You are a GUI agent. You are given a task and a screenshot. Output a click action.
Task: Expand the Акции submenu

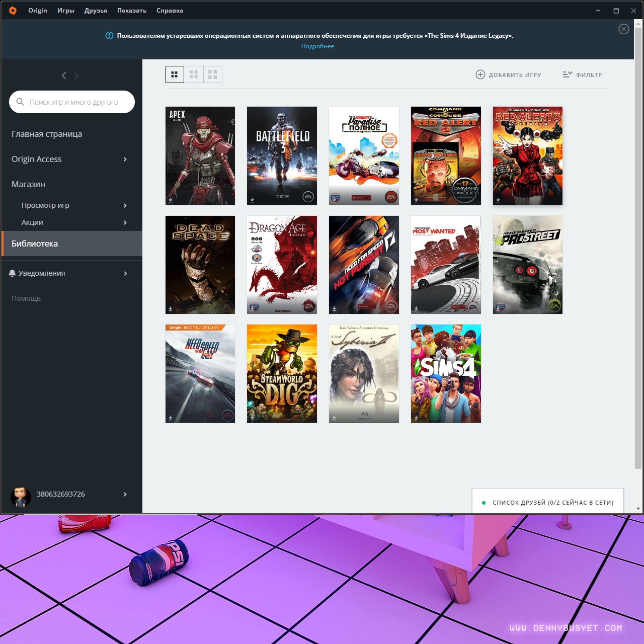coord(125,223)
